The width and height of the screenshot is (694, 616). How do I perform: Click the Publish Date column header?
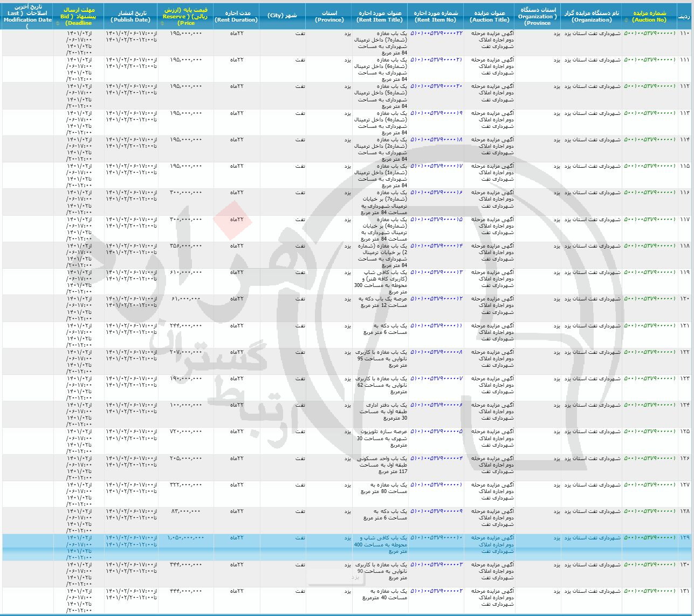click(x=130, y=17)
